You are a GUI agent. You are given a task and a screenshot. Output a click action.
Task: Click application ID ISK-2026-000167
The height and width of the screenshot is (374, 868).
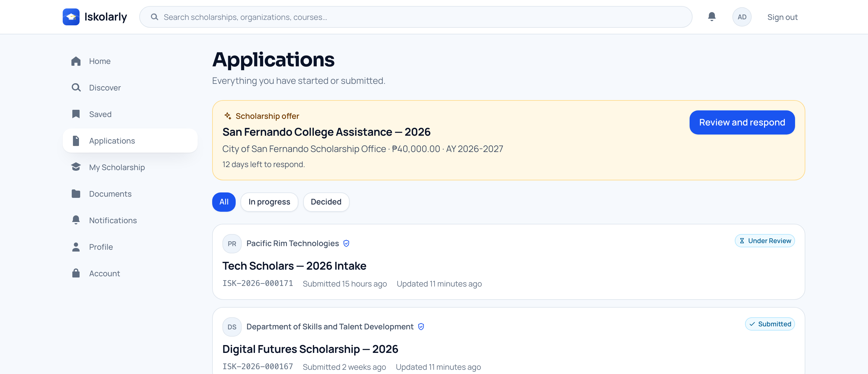point(257,366)
